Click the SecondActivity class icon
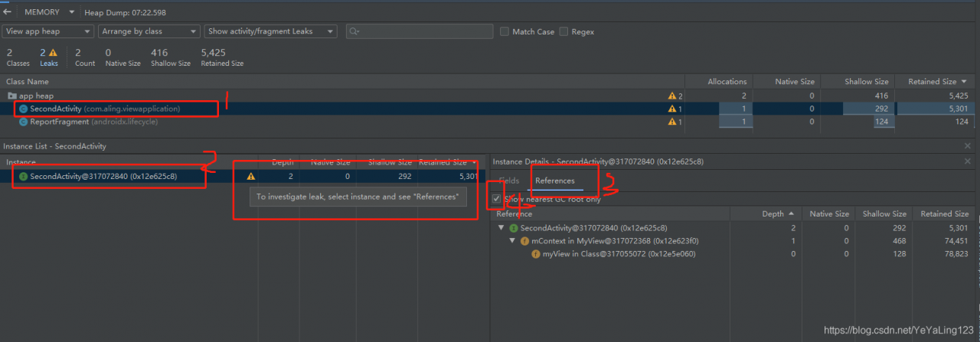Image resolution: width=980 pixels, height=342 pixels. tap(24, 109)
